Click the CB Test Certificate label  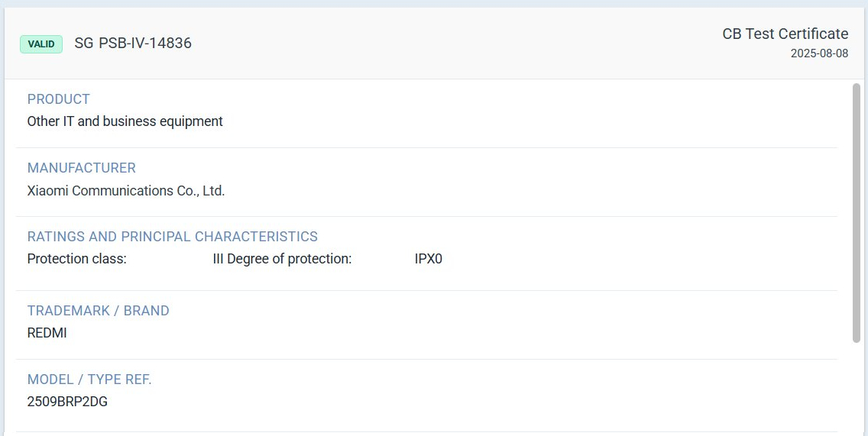tap(785, 34)
